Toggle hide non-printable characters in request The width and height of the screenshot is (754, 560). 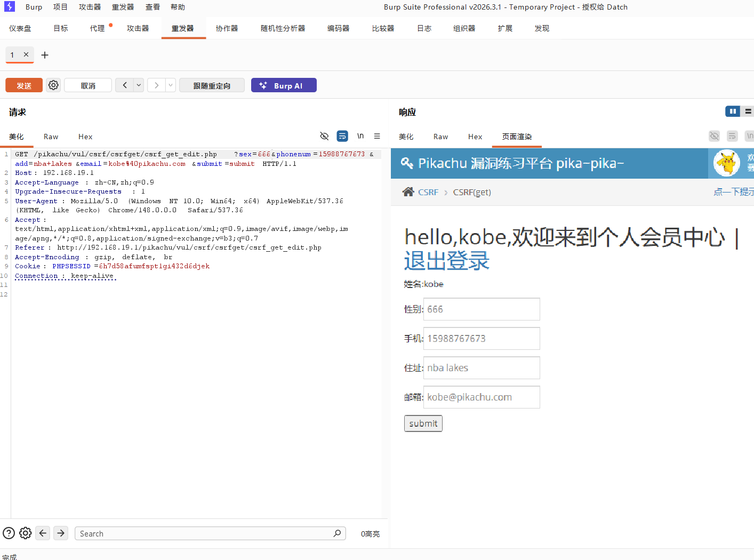pyautogui.click(x=324, y=136)
